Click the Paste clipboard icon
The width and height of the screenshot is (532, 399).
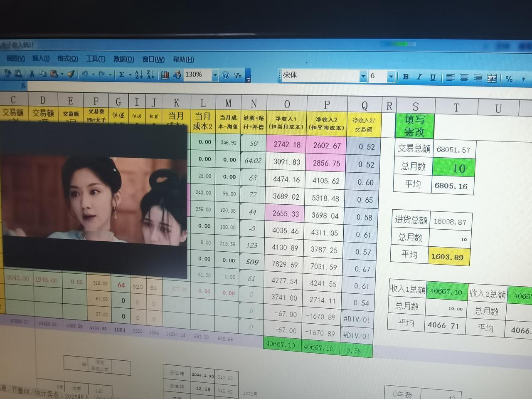tap(54, 74)
